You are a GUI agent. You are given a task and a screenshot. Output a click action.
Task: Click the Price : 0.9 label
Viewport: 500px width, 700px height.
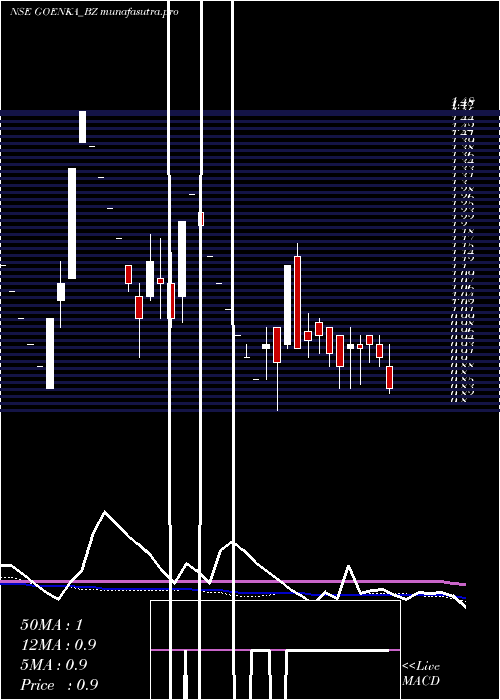(59, 685)
